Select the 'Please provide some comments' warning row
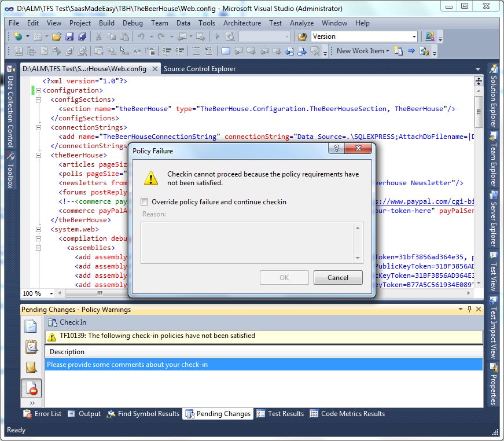The image size is (504, 441). [263, 365]
